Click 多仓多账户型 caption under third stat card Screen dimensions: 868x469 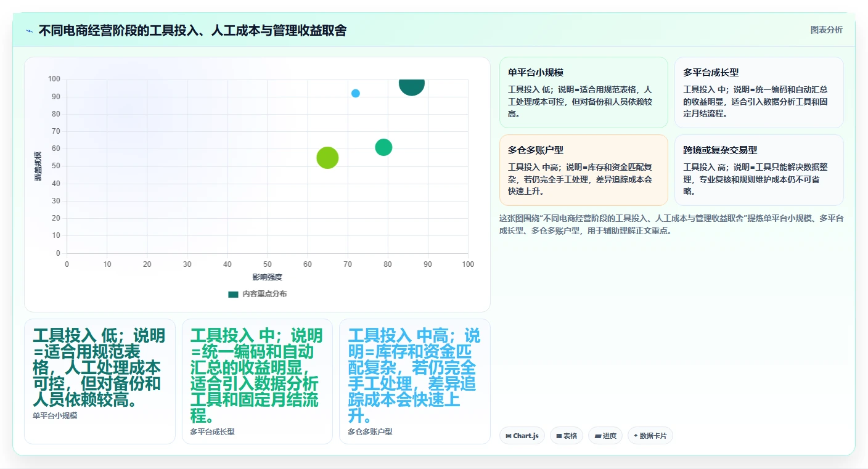click(x=370, y=432)
